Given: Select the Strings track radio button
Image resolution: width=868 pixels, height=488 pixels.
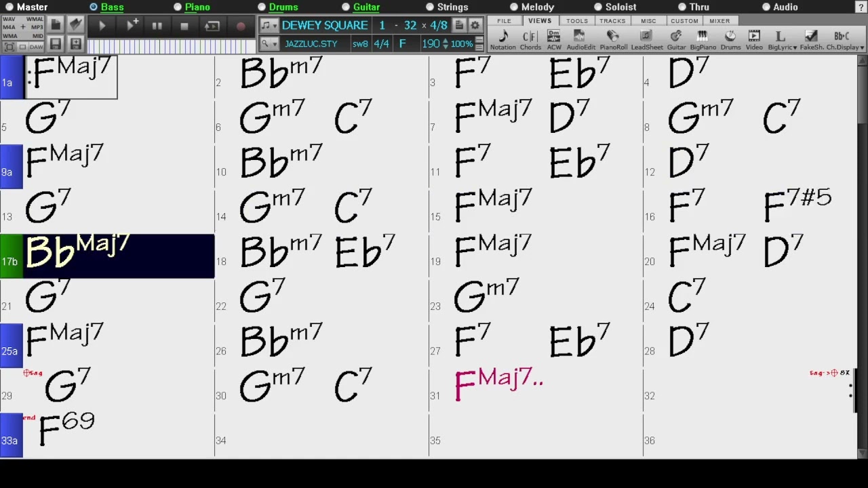Looking at the screenshot, I should click(x=430, y=7).
